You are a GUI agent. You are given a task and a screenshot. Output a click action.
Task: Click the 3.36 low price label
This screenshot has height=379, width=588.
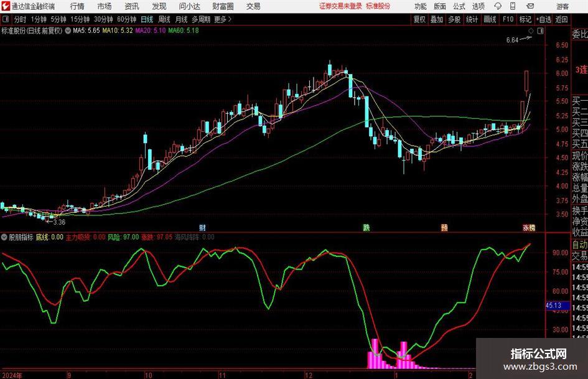59,222
